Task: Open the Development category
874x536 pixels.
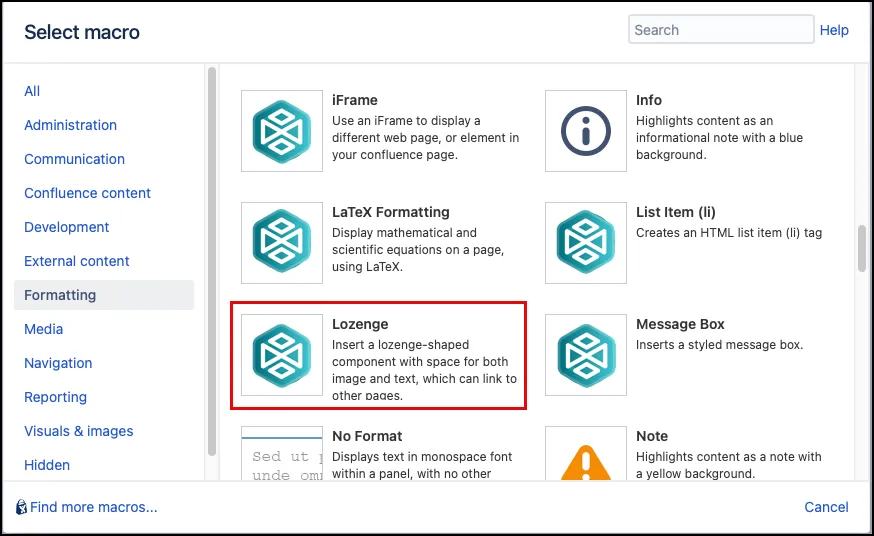Action: point(66,227)
